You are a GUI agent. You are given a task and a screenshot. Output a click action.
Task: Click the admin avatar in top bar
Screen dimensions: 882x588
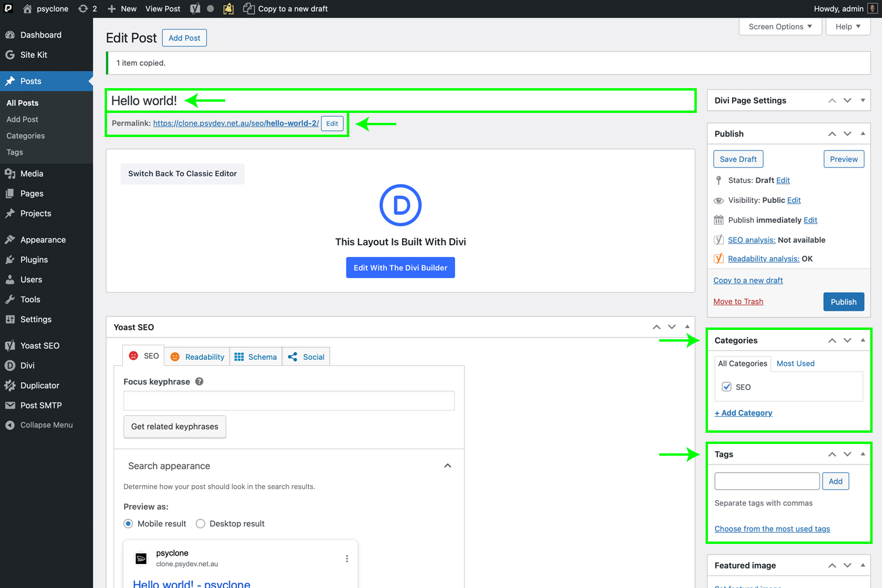click(x=873, y=9)
